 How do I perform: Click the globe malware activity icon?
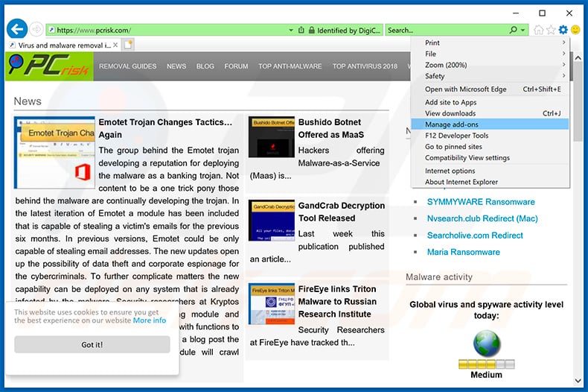pos(486,344)
